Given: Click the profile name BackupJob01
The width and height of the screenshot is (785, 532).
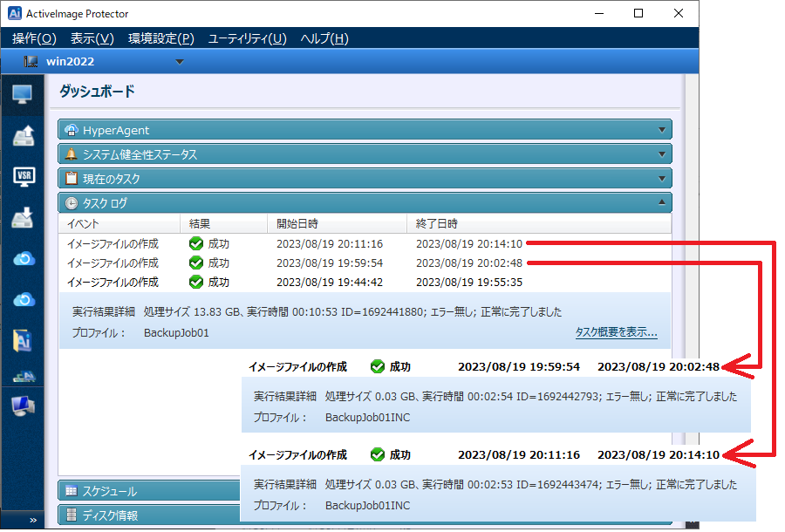Looking at the screenshot, I should coord(176,333).
